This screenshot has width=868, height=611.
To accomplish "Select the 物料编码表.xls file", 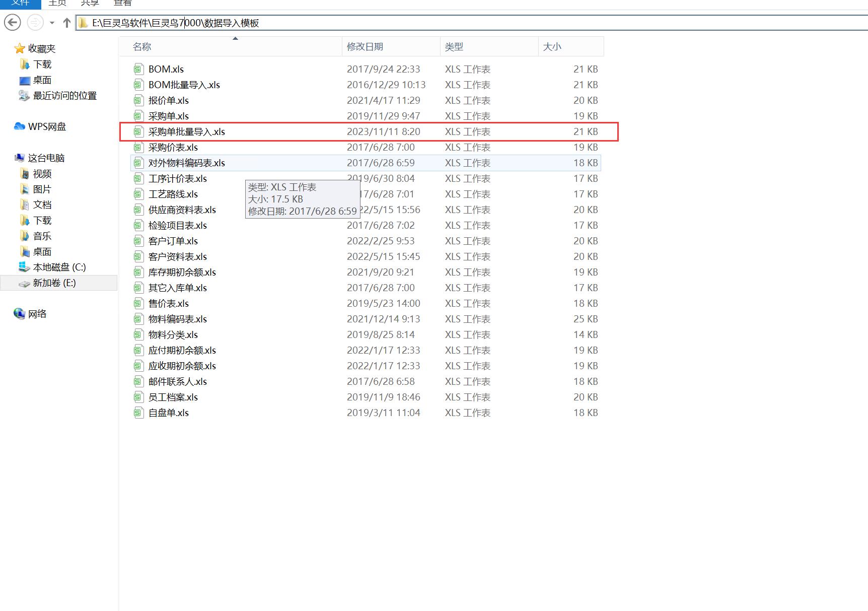I will (x=177, y=319).
